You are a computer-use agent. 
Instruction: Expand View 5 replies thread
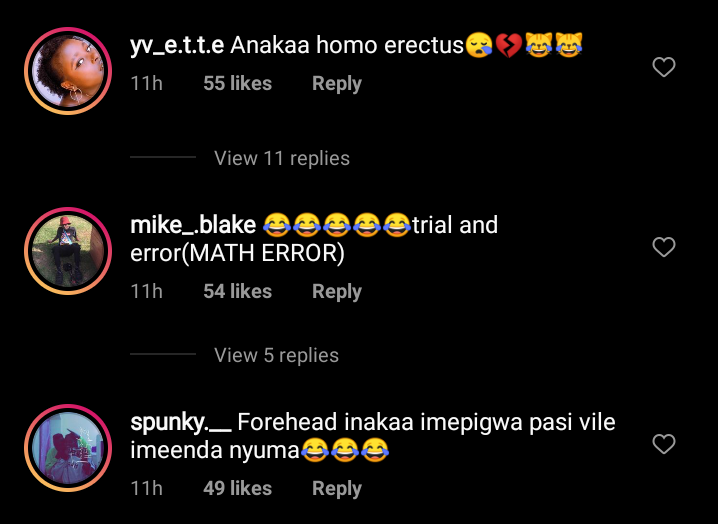(x=276, y=355)
